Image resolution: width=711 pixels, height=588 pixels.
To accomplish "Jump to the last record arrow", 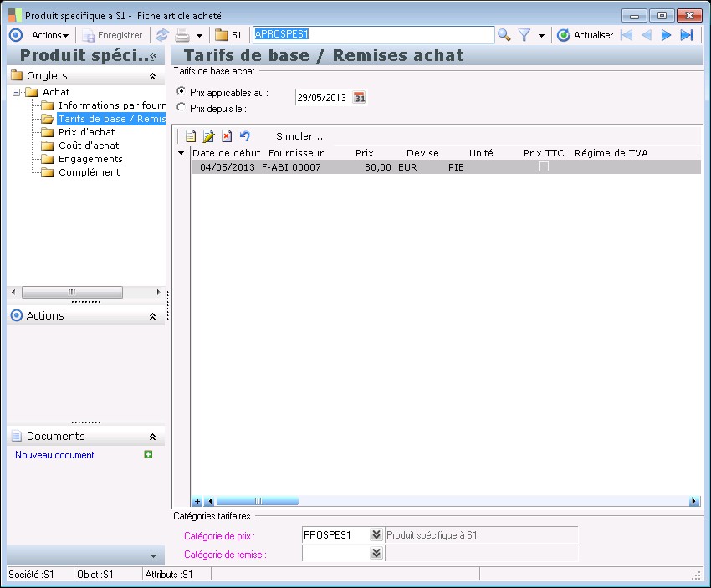I will pyautogui.click(x=687, y=35).
